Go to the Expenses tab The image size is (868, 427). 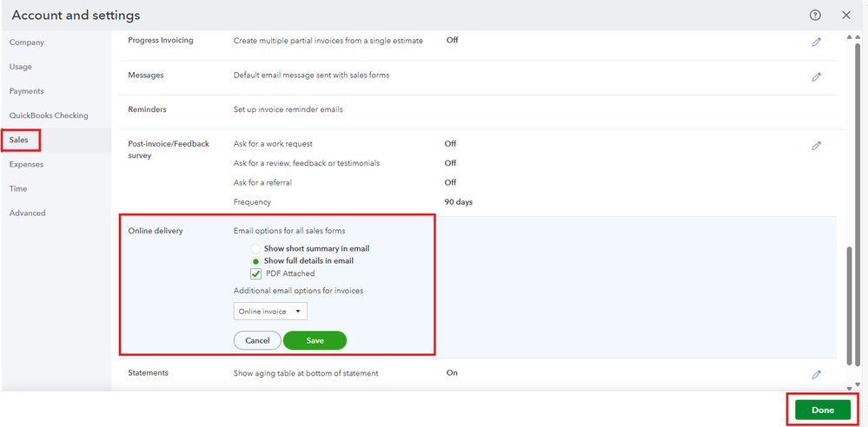[x=27, y=164]
